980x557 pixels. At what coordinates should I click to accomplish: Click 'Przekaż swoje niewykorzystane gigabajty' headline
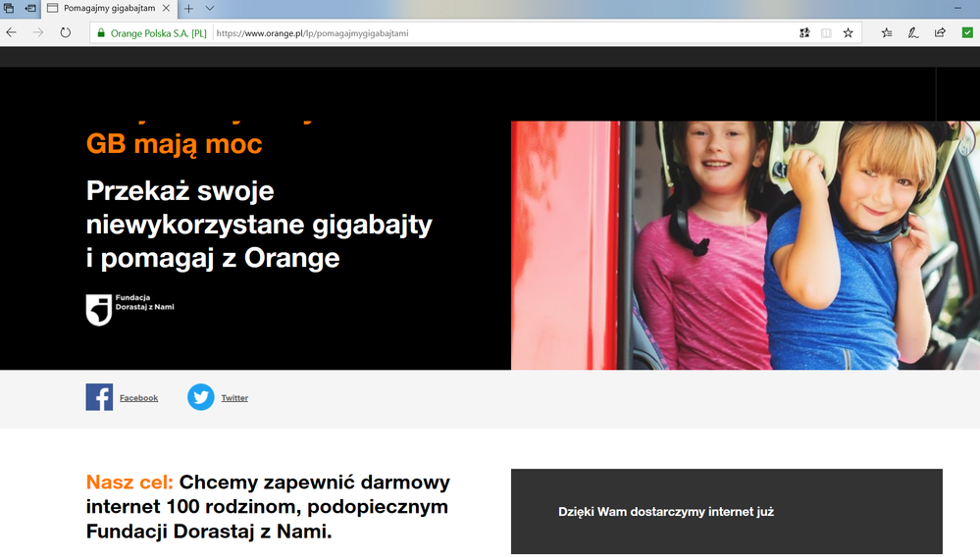click(x=259, y=207)
